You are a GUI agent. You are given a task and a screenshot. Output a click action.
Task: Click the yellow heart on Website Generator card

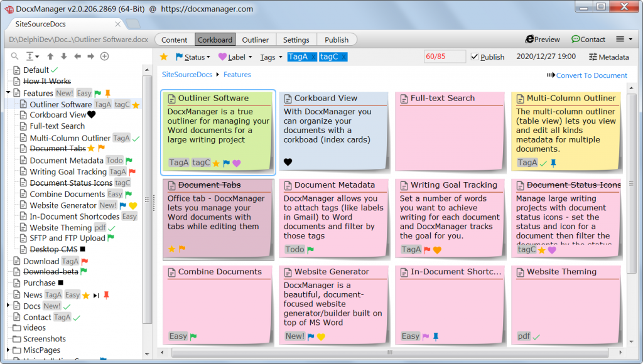(321, 336)
